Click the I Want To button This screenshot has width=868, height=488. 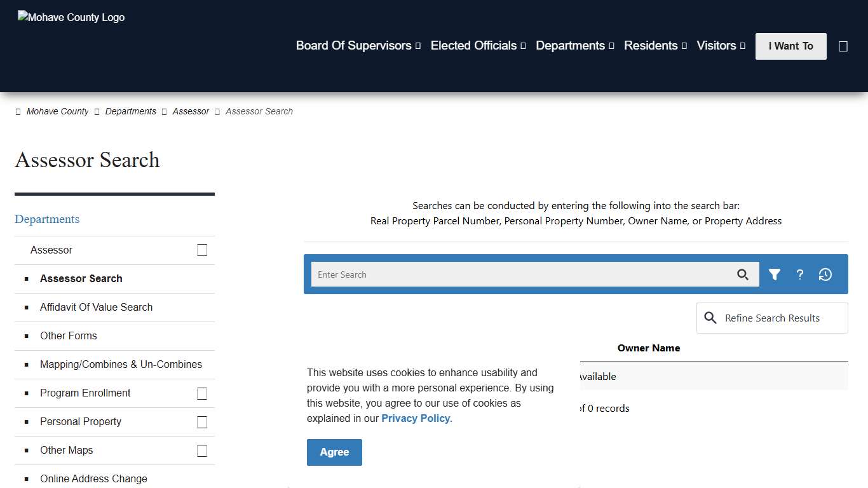click(790, 46)
